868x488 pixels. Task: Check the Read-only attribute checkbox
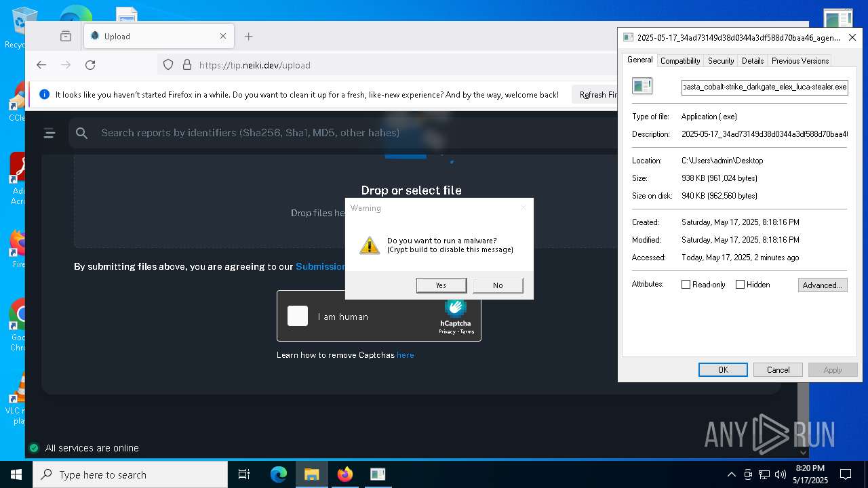point(686,285)
